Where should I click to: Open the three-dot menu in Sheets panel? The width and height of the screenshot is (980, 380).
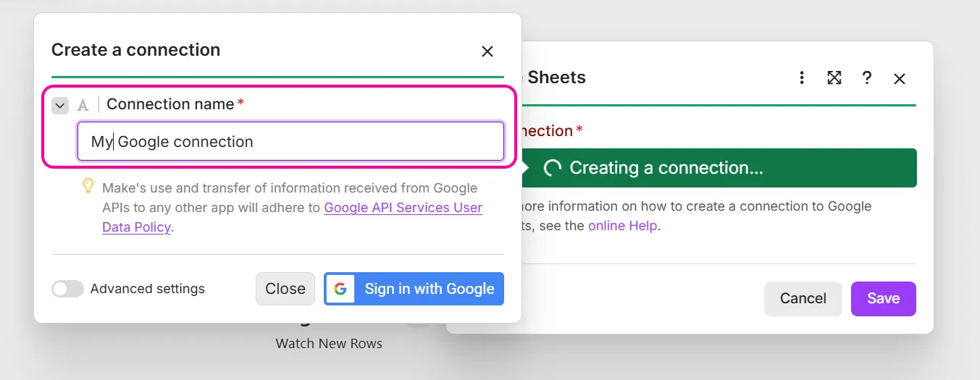pyautogui.click(x=802, y=77)
